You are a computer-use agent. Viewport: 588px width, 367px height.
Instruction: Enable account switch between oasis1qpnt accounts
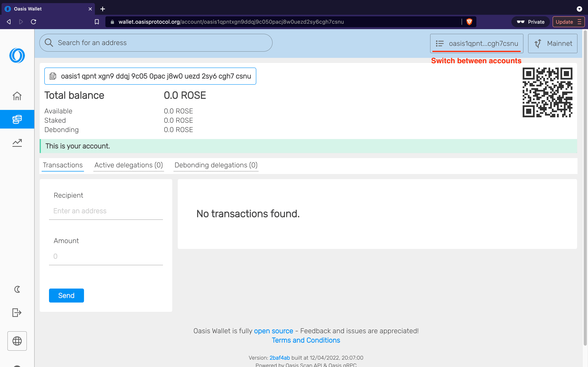tap(476, 43)
